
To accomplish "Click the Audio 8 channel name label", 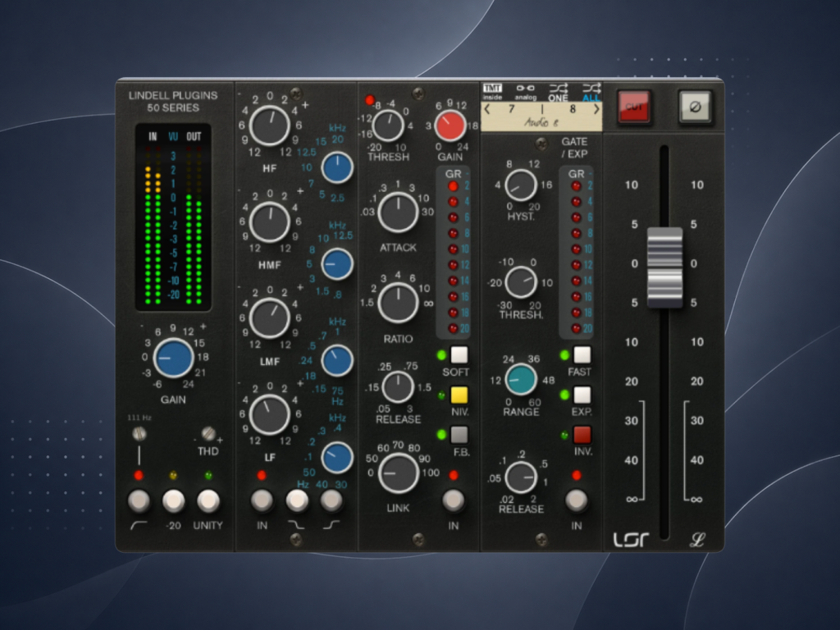I will click(x=541, y=123).
